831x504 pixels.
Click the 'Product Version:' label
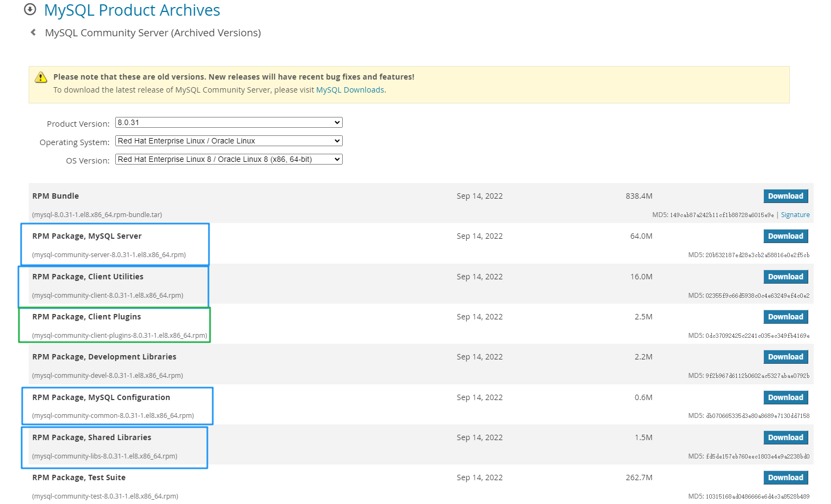click(78, 124)
